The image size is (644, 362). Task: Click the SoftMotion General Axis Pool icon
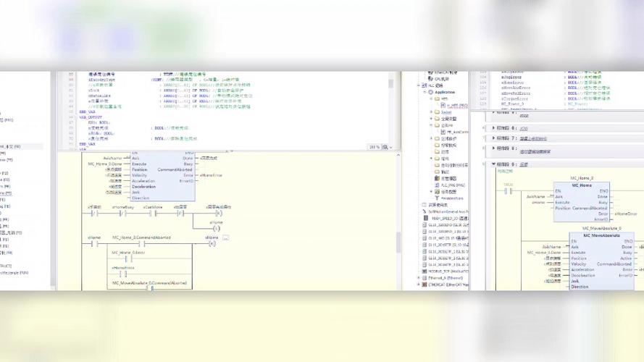pos(425,211)
